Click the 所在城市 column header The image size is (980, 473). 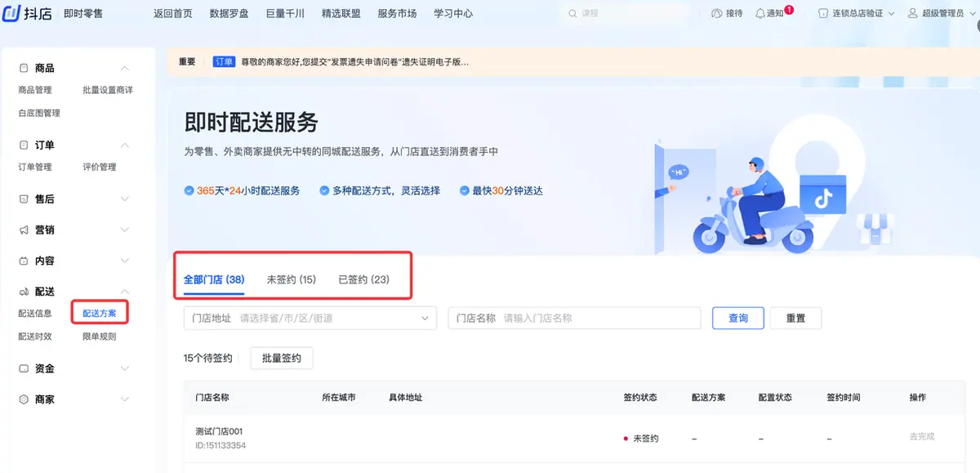[339, 398]
